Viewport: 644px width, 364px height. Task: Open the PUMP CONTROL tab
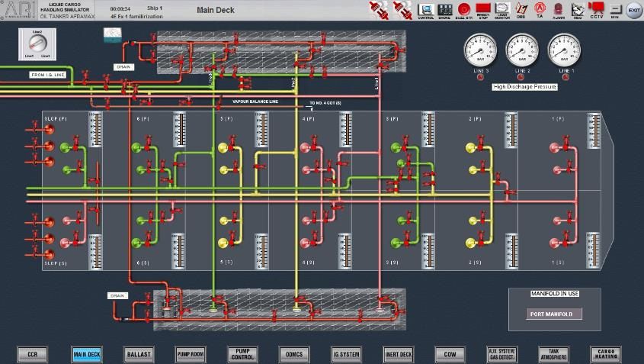242,354
